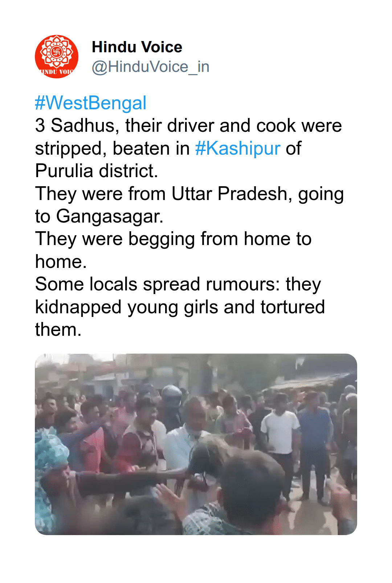Follow the #Kashipur hashtag link
392x583 pixels.
pyautogui.click(x=238, y=148)
